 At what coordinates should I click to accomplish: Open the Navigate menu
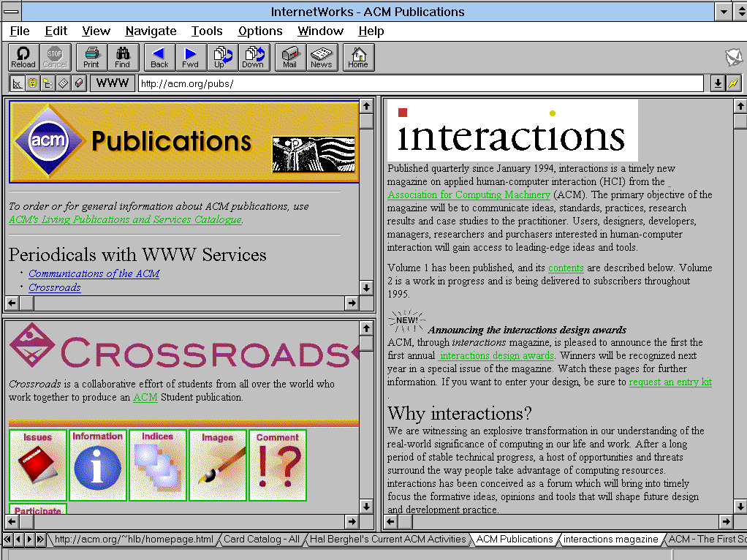pyautogui.click(x=151, y=31)
